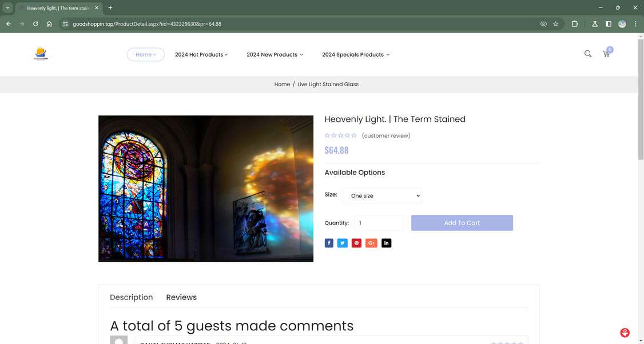The width and height of the screenshot is (644, 344).
Task: Open the shopping cart icon
Action: coord(606,54)
